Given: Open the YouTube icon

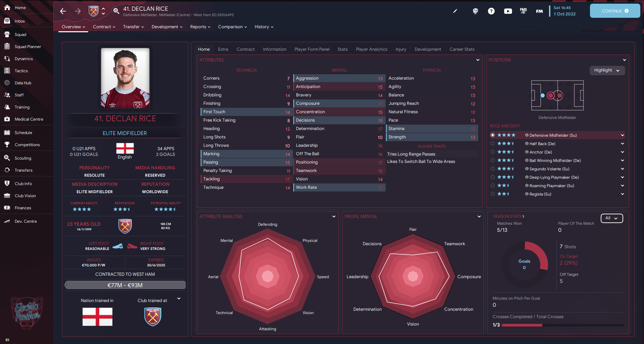Looking at the screenshot, I should pos(508,11).
